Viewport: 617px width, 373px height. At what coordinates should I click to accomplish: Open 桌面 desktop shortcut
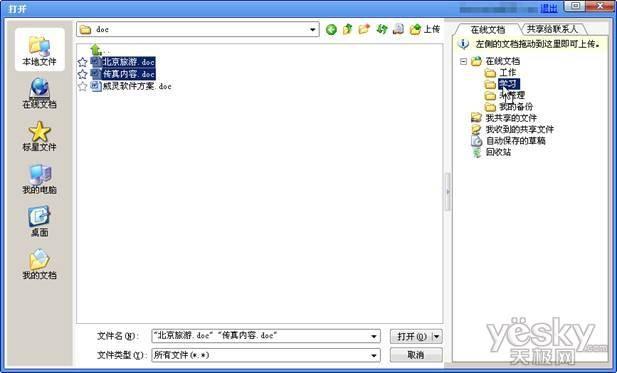[x=39, y=221]
